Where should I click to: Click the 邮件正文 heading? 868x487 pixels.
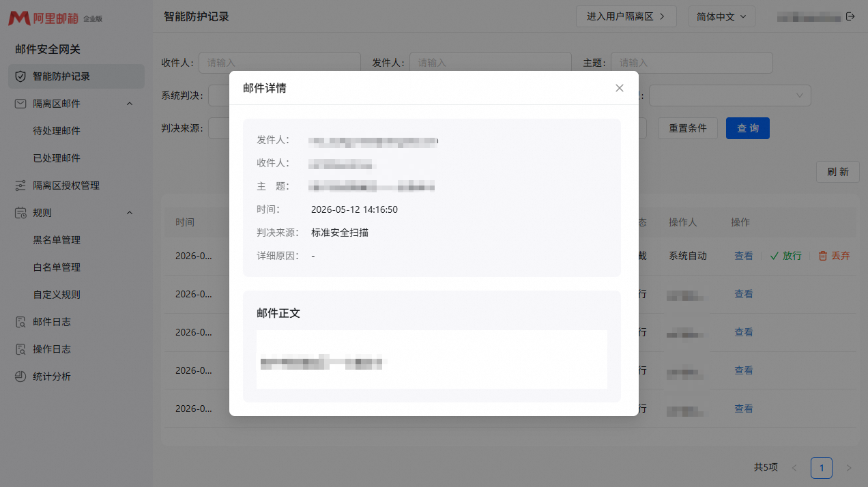(278, 313)
